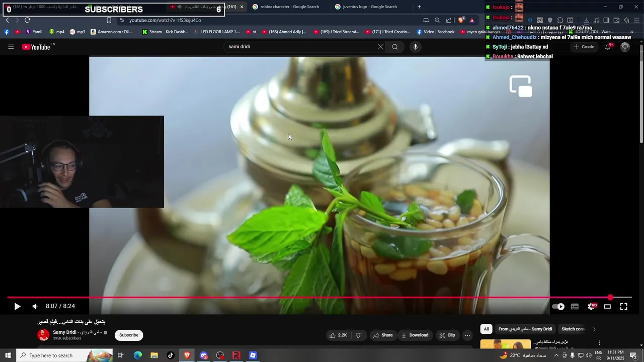The height and width of the screenshot is (362, 644).
Task: Open "Stream - Kick Dashb..." bookmark
Action: click(x=165, y=32)
